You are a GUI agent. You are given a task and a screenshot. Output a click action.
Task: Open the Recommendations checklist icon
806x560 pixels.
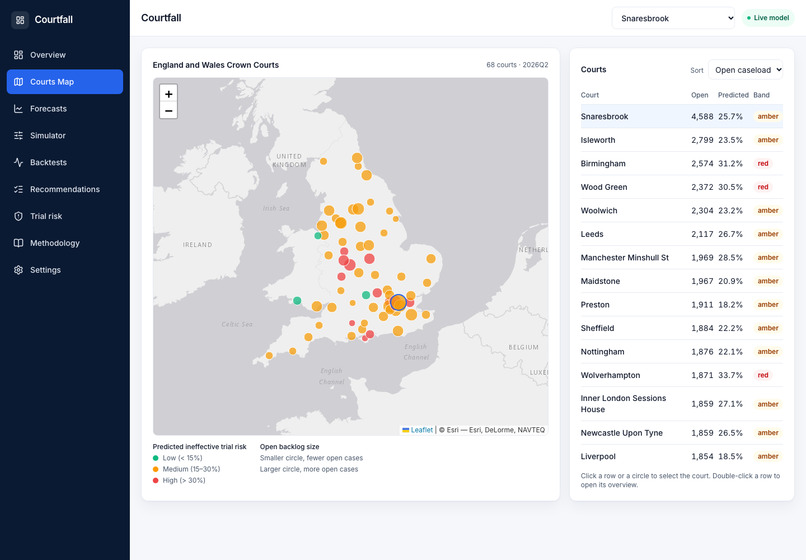pyautogui.click(x=19, y=189)
